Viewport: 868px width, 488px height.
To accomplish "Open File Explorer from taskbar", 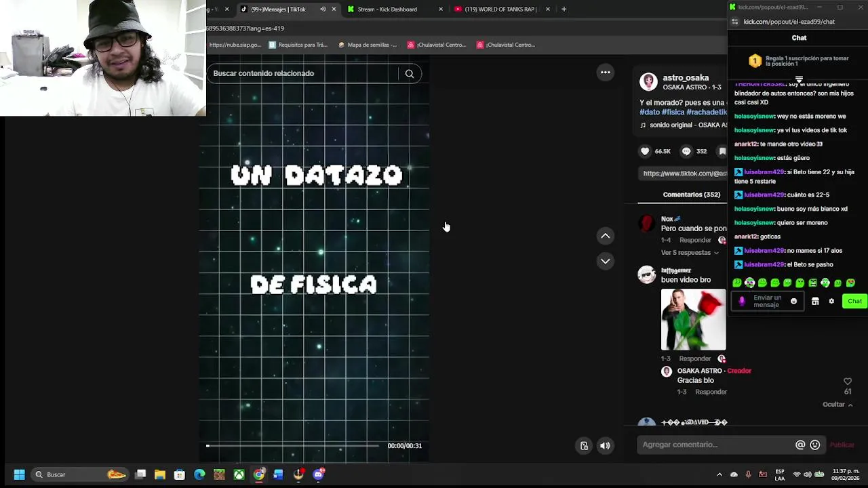I will click(x=160, y=474).
